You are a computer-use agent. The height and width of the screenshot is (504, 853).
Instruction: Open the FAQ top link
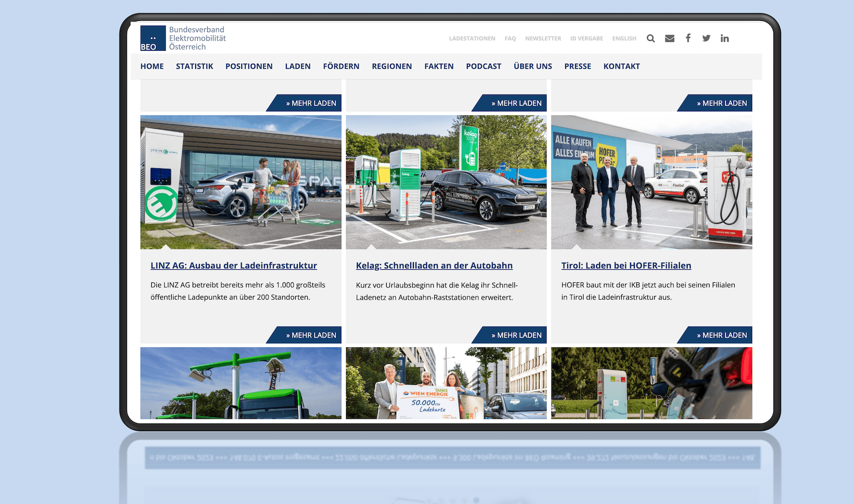pos(510,39)
